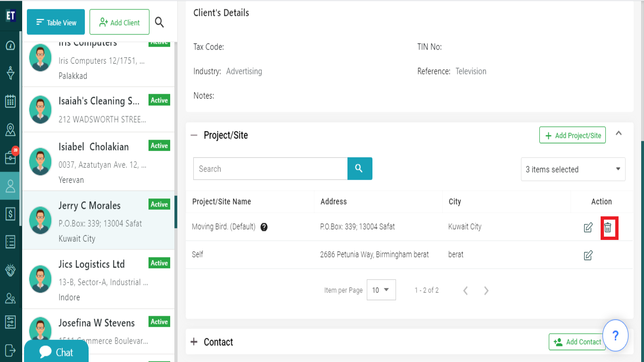Click the client list vertical scrollbar

point(176,212)
